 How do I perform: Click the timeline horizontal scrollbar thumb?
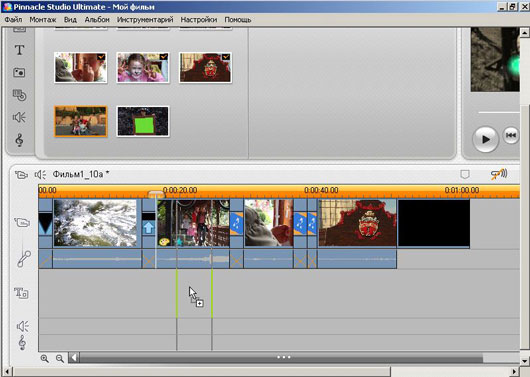(282, 357)
